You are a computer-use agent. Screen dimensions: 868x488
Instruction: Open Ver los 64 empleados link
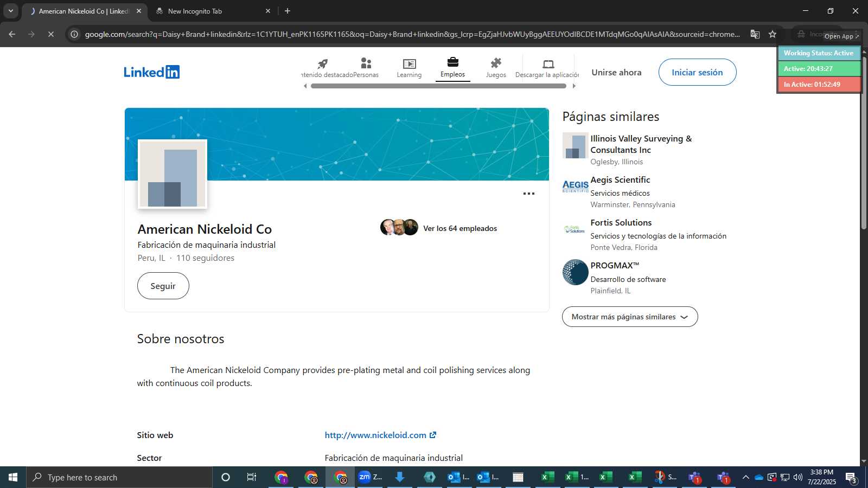460,228
